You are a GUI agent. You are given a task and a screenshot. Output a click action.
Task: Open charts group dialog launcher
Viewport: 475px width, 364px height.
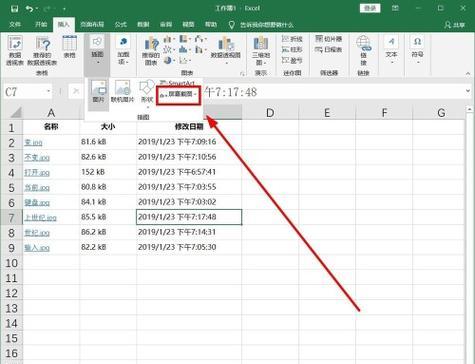242,74
